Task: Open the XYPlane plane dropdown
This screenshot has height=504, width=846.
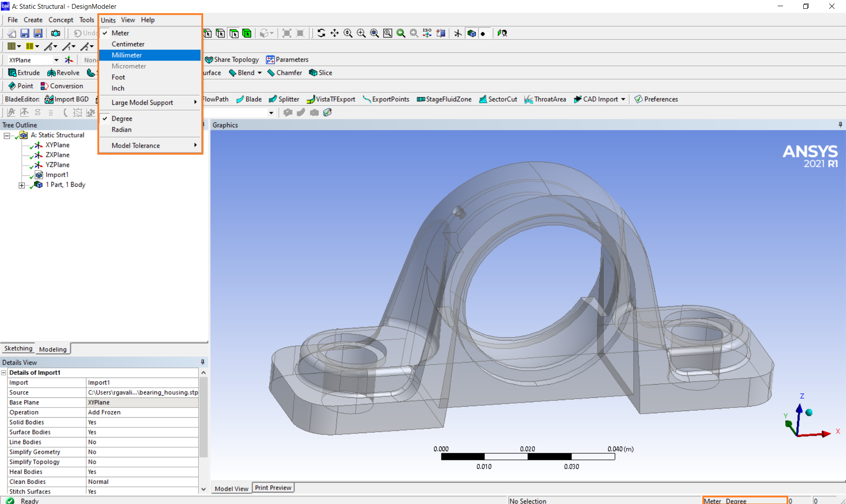Action: pyautogui.click(x=56, y=60)
